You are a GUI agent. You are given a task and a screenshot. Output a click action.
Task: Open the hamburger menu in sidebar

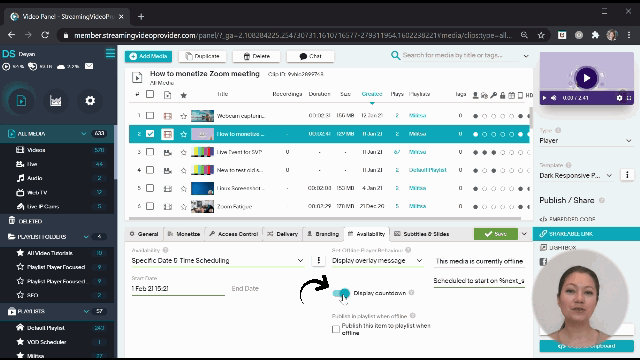[x=110, y=53]
